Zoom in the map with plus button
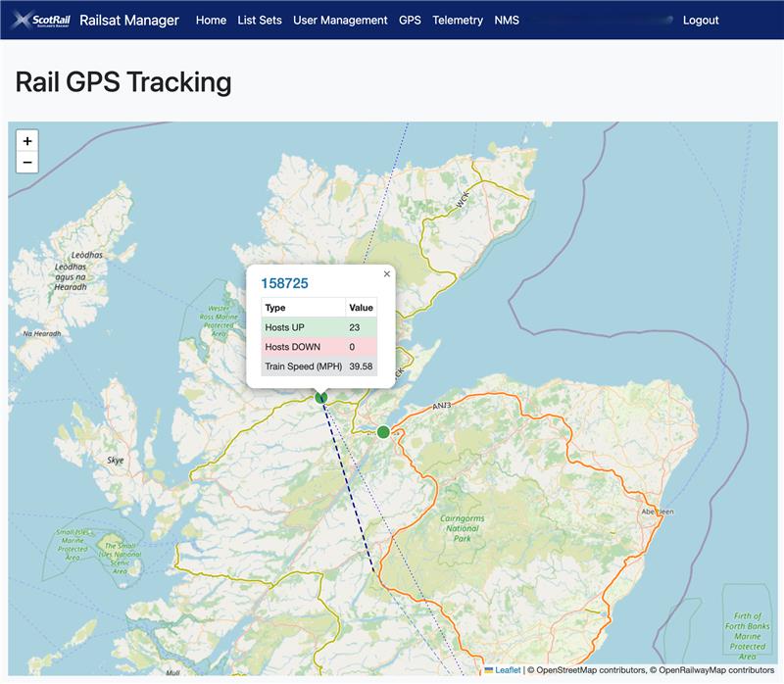784x684 pixels. coord(27,141)
